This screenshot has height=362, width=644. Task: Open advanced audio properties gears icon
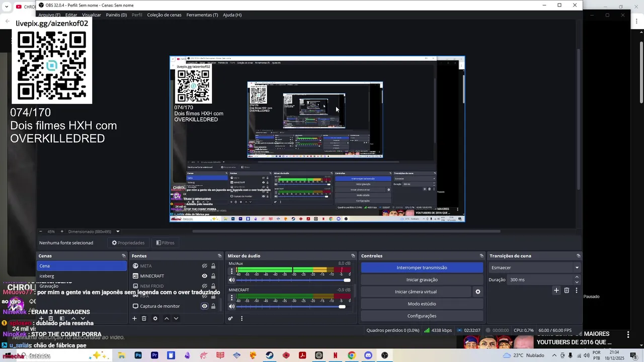click(230, 318)
